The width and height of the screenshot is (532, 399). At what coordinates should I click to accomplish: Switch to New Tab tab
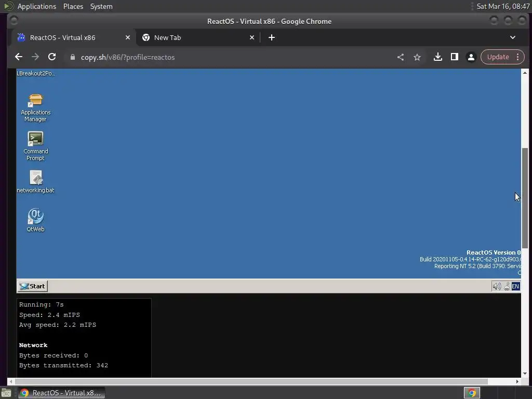(x=198, y=37)
